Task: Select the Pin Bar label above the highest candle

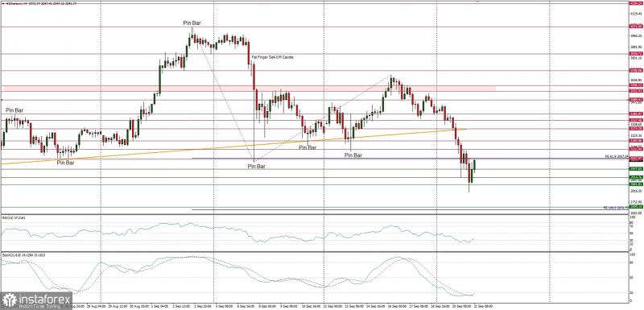Action: [192, 23]
